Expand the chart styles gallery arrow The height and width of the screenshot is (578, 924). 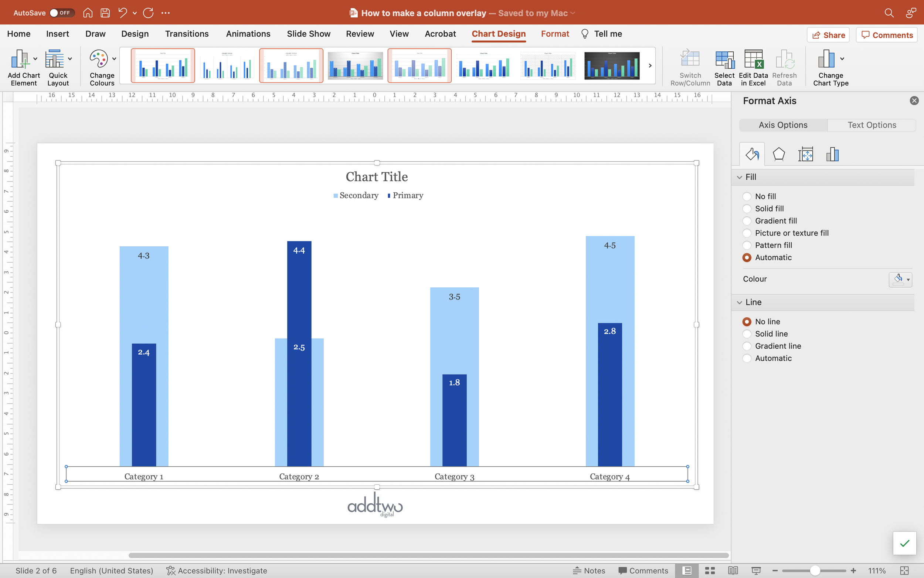click(x=650, y=66)
